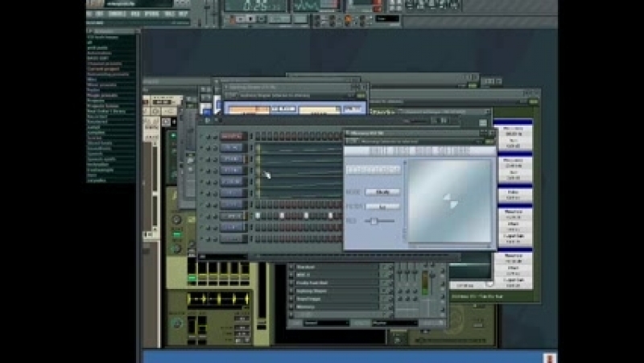Image resolution: width=644 pixels, height=363 pixels.
Task: Click the first channel name button in step sequencer
Action: tap(232, 137)
